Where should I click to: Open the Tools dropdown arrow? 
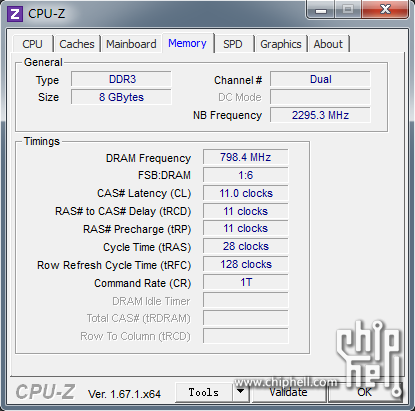pyautogui.click(x=241, y=392)
